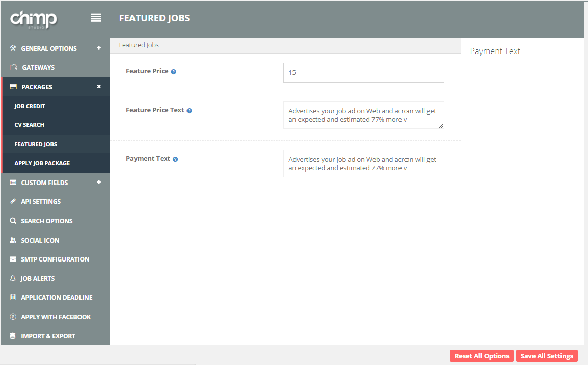The image size is (588, 365).
Task: Click the Gateways wallet icon
Action: click(13, 67)
